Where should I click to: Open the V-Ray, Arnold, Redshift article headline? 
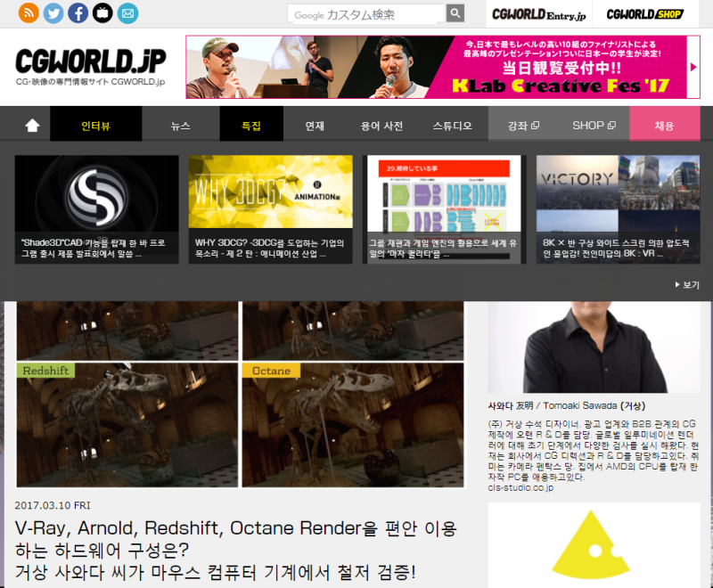236,551
